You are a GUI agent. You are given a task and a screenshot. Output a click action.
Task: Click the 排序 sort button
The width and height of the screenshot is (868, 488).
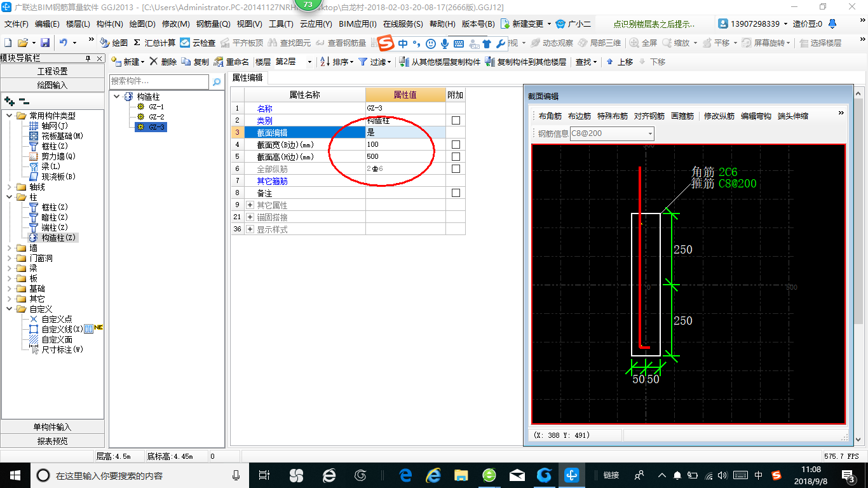pos(337,62)
